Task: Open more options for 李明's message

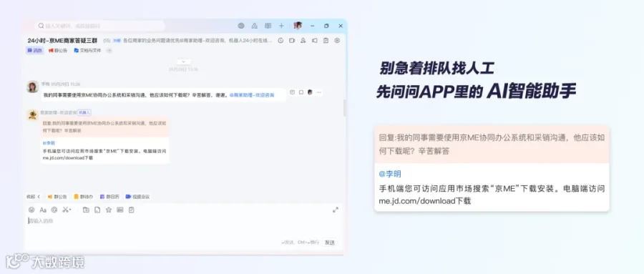Action: (x=319, y=92)
